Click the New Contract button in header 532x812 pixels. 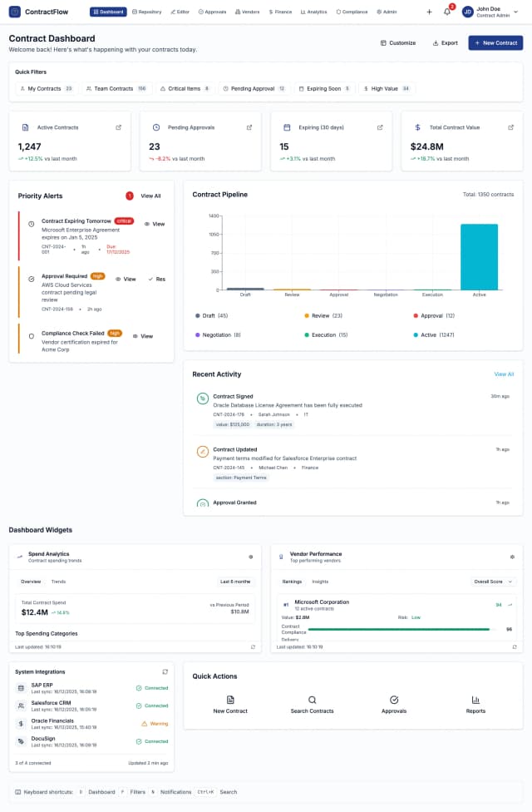495,42
